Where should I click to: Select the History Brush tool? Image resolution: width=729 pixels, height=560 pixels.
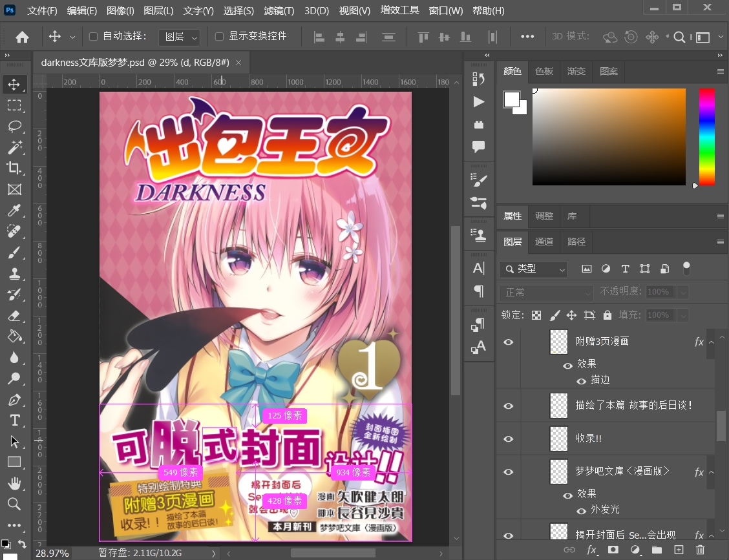pos(14,294)
